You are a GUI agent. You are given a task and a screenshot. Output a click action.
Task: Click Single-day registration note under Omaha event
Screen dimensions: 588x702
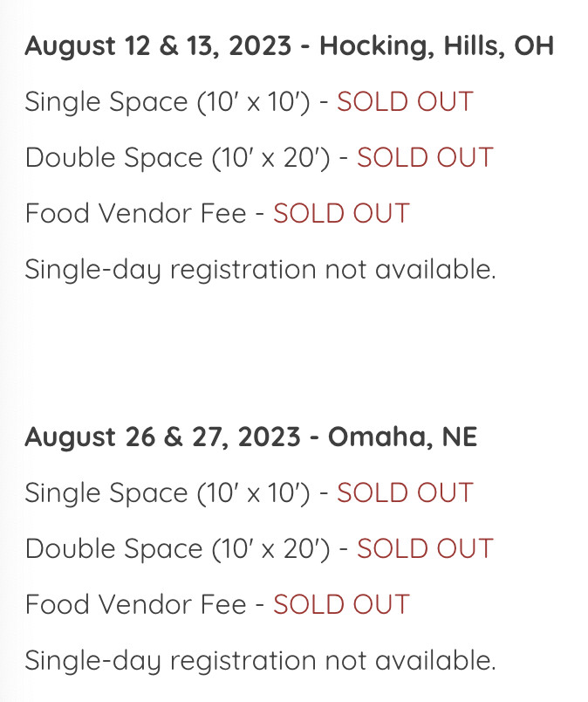click(260, 659)
